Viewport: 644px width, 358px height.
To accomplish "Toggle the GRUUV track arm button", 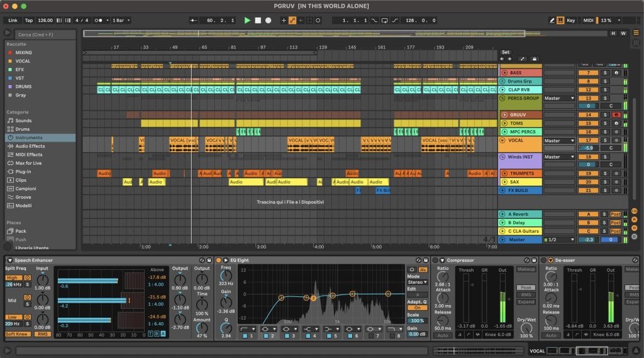I will pyautogui.click(x=616, y=115).
